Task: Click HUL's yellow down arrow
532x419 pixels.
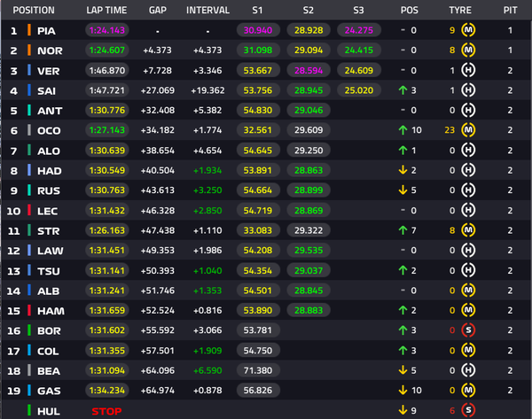Action: pyautogui.click(x=403, y=410)
